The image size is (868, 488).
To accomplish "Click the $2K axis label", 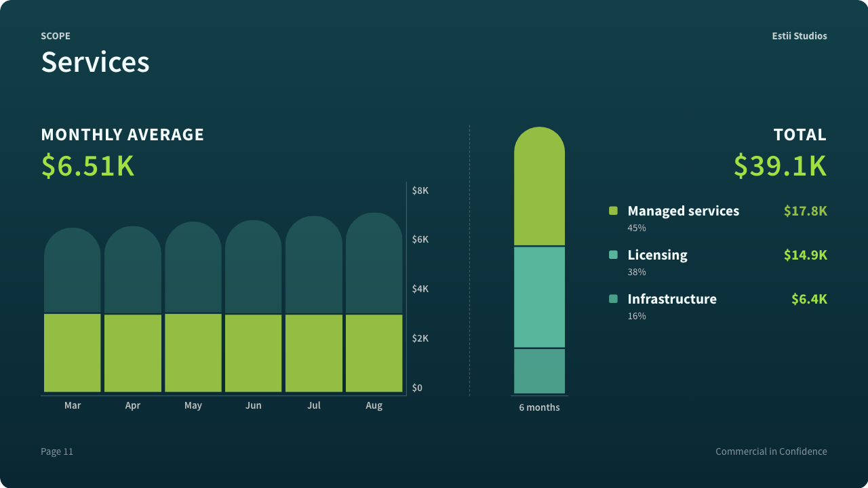I will [420, 338].
